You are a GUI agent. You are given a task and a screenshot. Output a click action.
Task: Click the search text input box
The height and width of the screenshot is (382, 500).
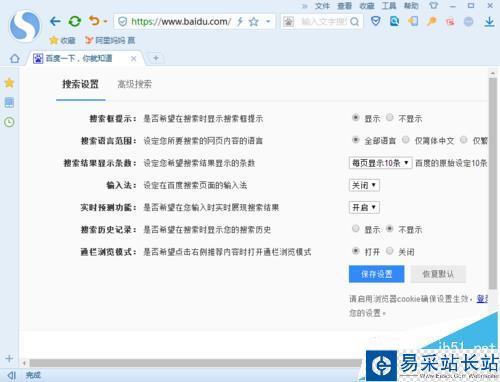coord(324,22)
